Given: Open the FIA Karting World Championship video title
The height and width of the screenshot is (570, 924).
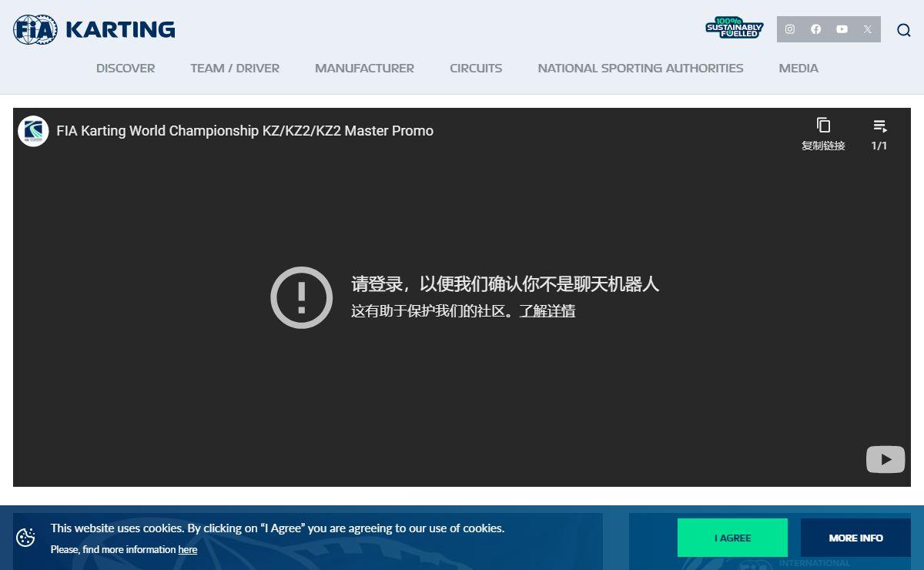Looking at the screenshot, I should (x=245, y=131).
